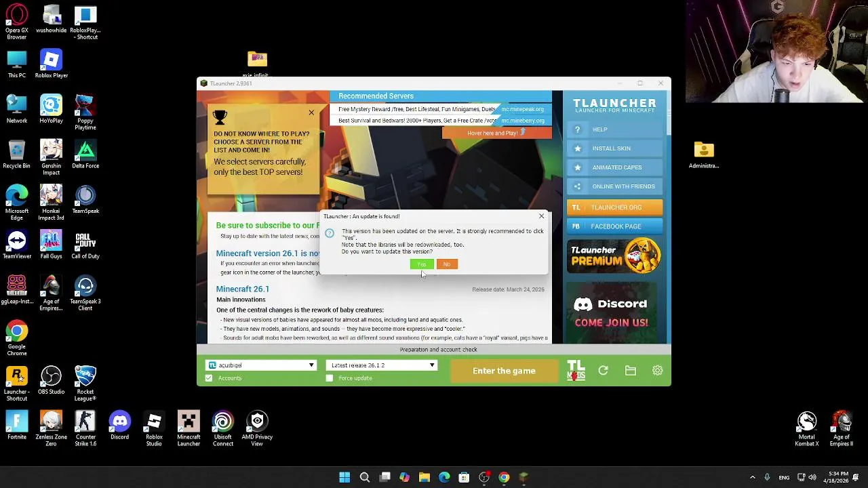Click the Enter the game button
Viewport: 868px width, 488px height.
pyautogui.click(x=504, y=371)
